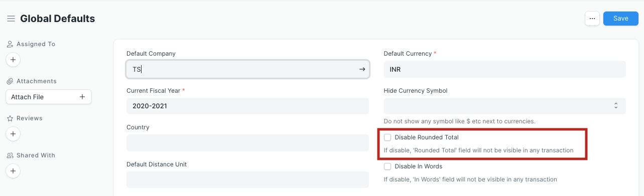Toggle the sidebar hamburger menu icon
This screenshot has width=644, height=196.
click(11, 19)
